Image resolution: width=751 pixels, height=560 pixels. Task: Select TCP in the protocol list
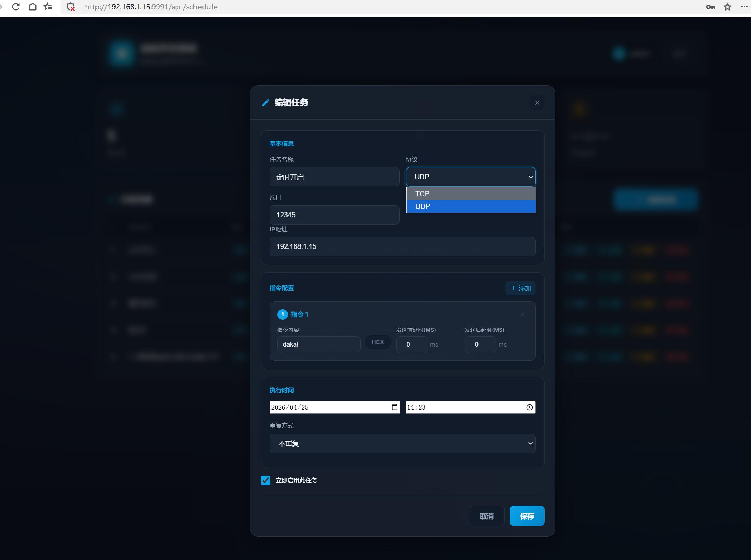point(471,193)
